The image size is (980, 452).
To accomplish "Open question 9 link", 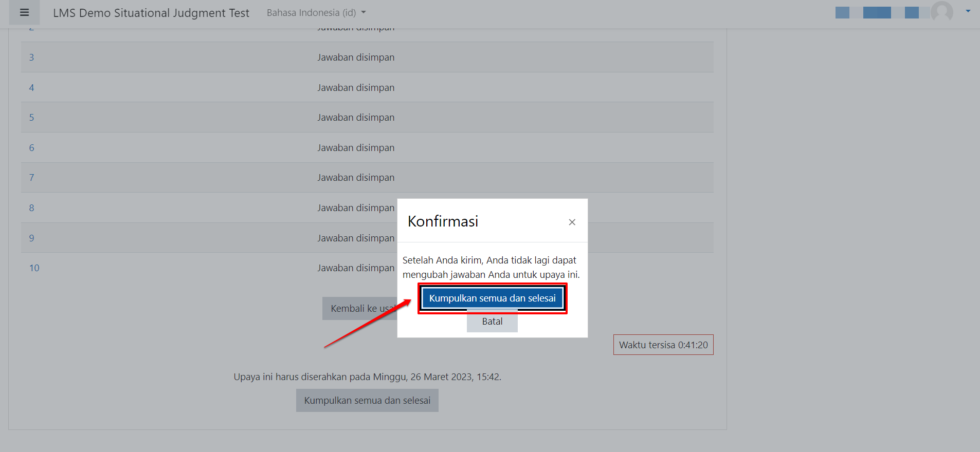I will 31,238.
